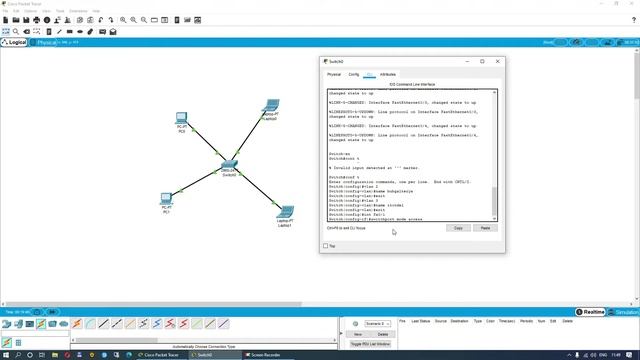The width and height of the screenshot is (640, 360).
Task: Focus the IOS command line text area
Action: tap(410, 155)
